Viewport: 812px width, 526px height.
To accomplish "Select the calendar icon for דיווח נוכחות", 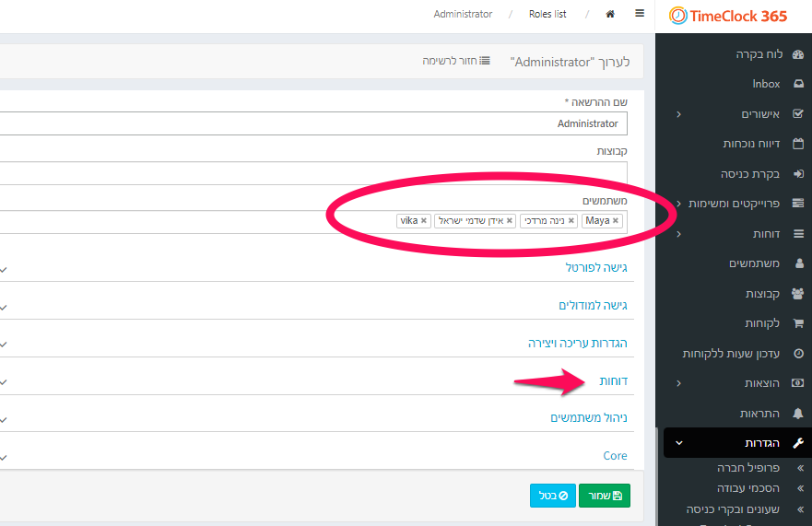I will 798,144.
